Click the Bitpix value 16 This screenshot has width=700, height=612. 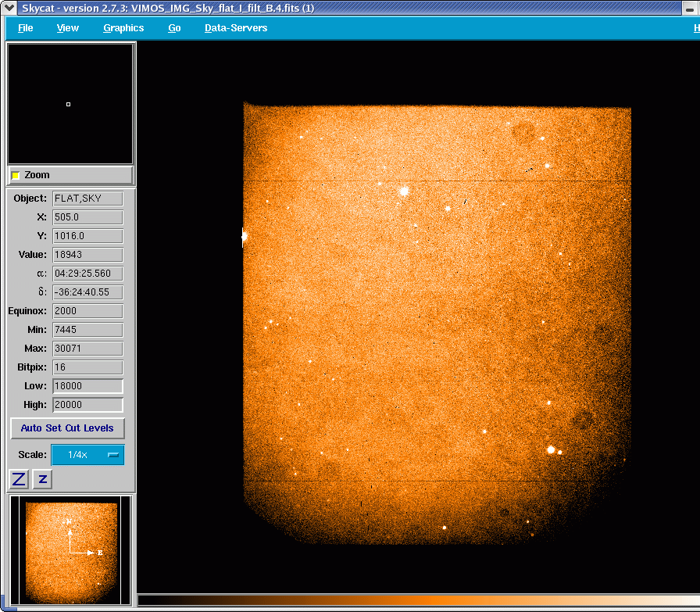coord(88,367)
